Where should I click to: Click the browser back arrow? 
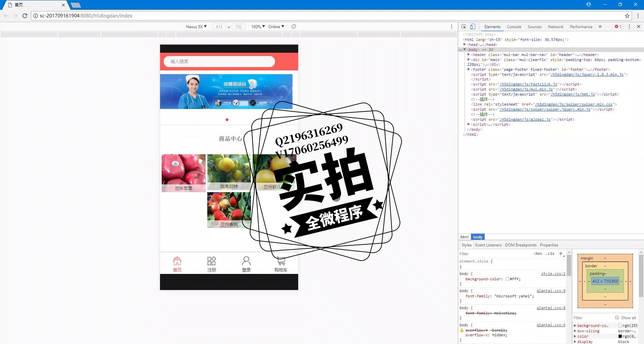(6, 16)
